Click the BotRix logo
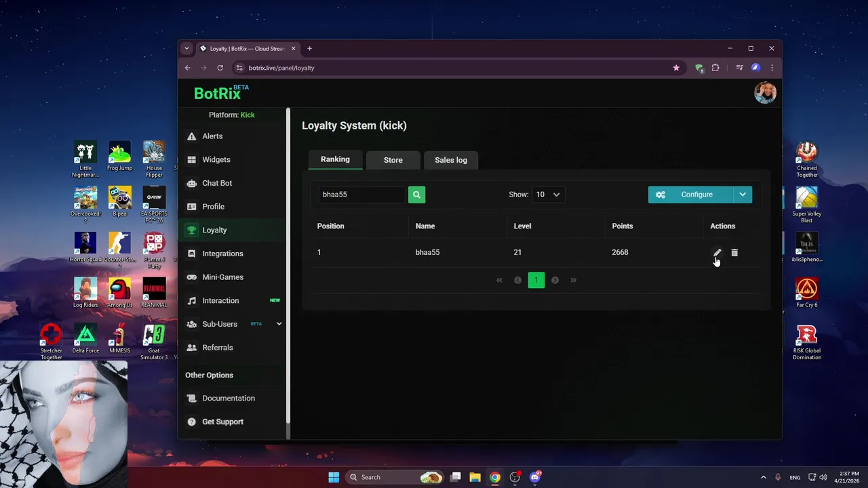The width and height of the screenshot is (868, 488). [x=221, y=93]
